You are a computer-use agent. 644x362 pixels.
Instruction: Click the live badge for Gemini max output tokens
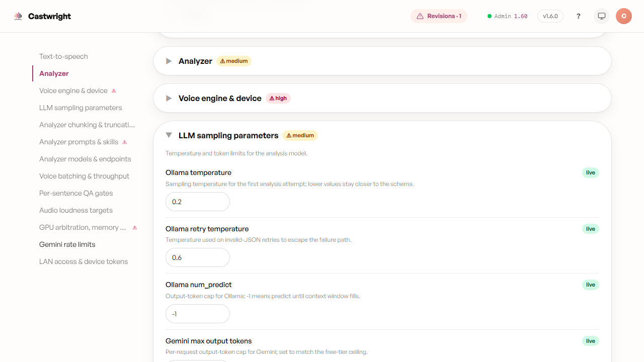coord(591,341)
